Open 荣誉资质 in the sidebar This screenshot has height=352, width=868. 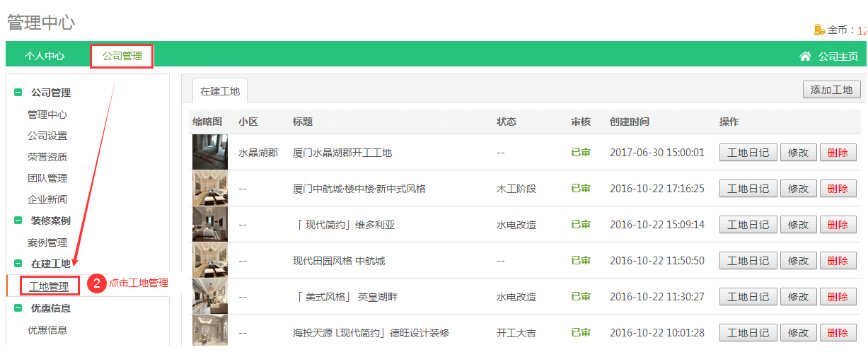(47, 157)
